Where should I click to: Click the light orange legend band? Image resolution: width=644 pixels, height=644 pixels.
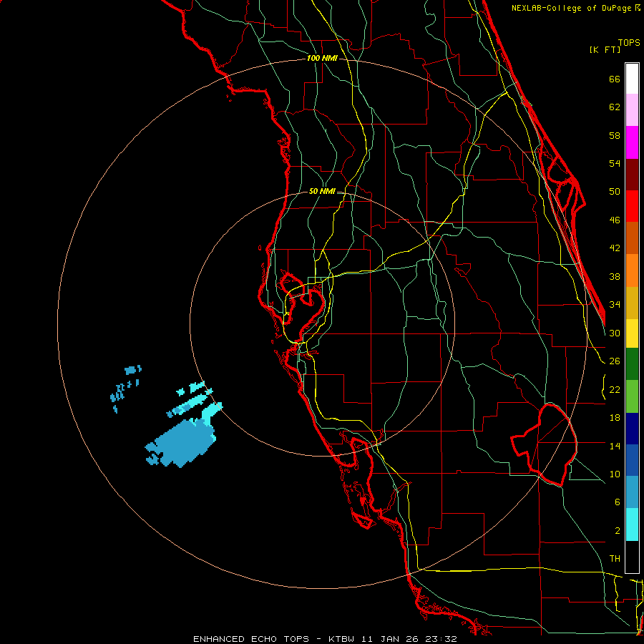point(632,270)
